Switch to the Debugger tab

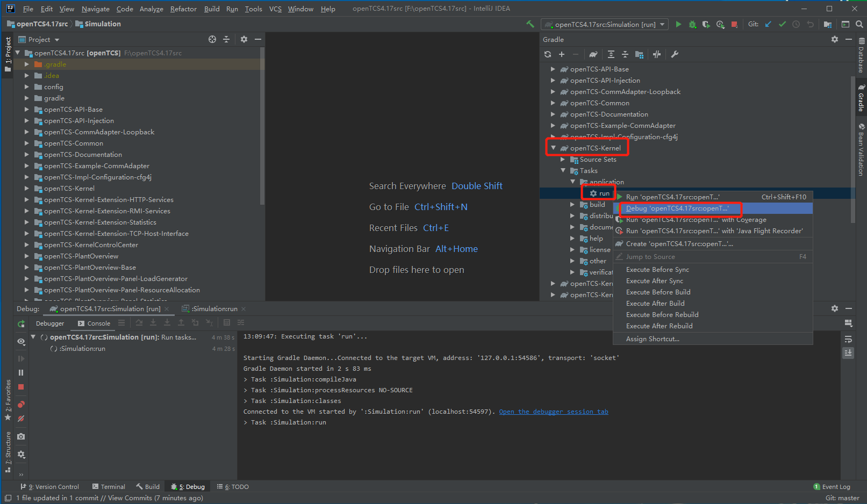[x=50, y=323]
